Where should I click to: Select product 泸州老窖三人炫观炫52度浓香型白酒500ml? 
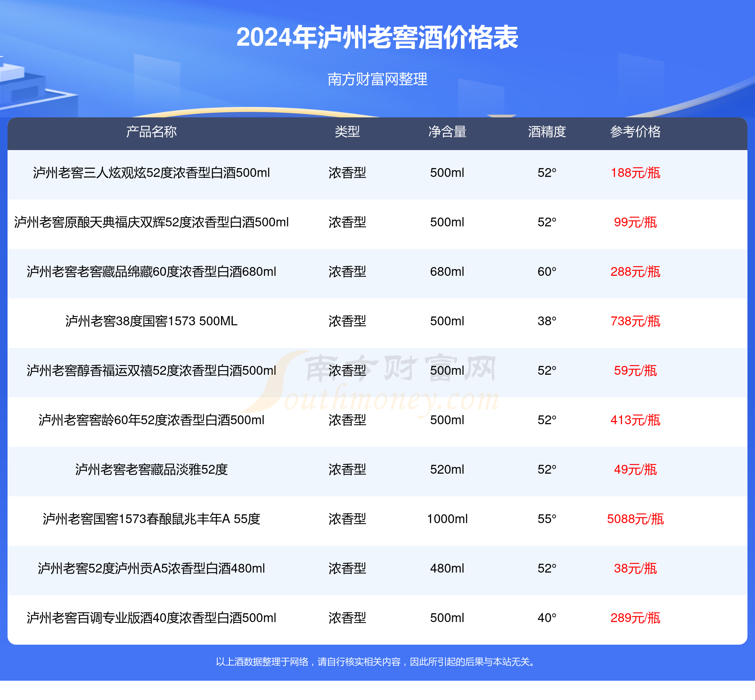(151, 173)
